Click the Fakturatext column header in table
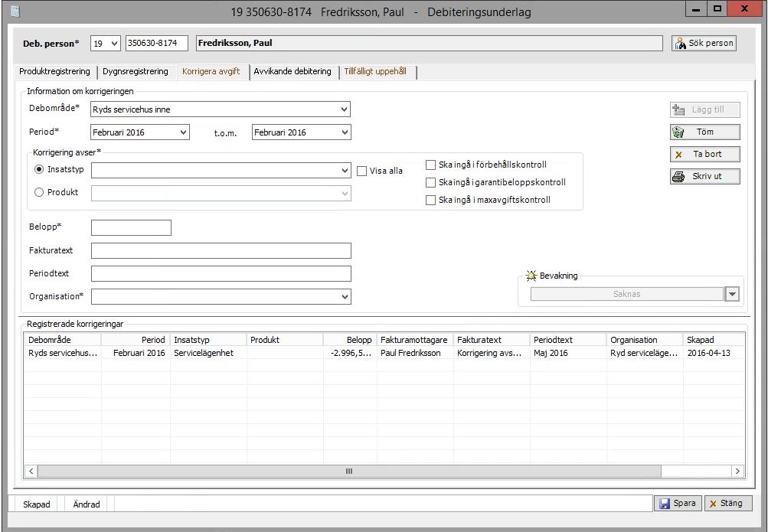 pos(492,340)
